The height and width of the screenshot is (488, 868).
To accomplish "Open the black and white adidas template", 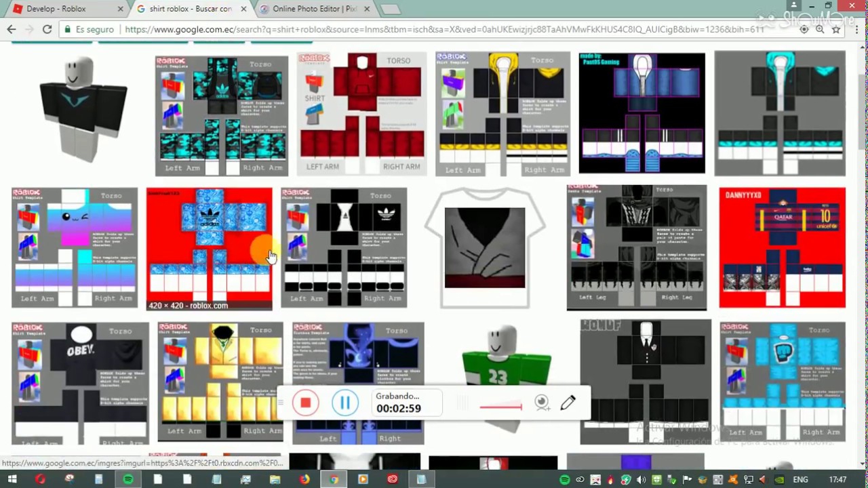I will coord(344,248).
